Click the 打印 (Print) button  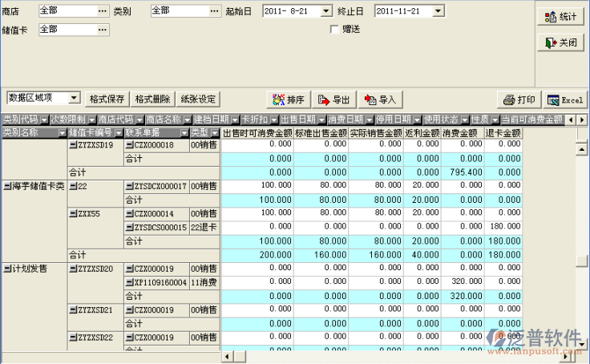[519, 99]
